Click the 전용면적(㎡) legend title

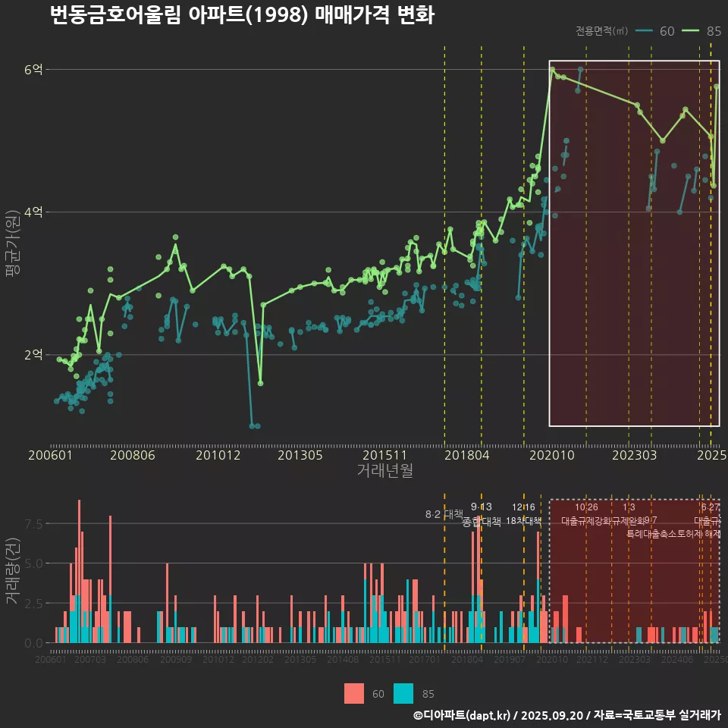(x=601, y=31)
